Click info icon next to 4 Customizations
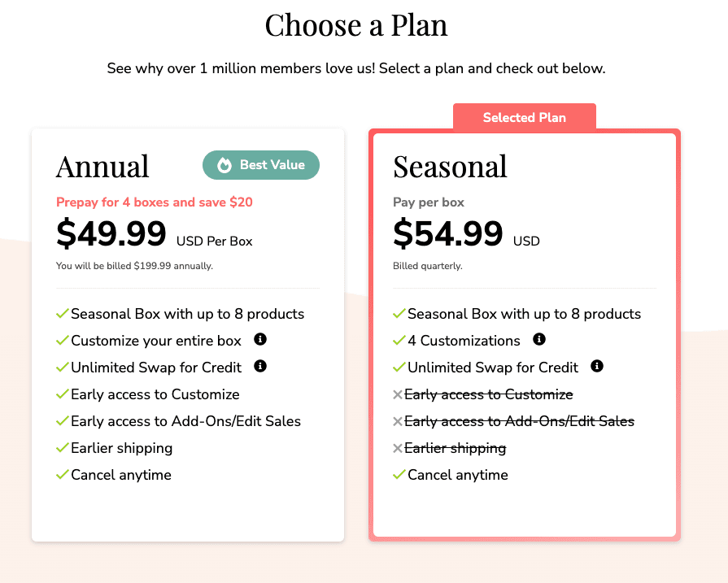This screenshot has height=583, width=728. (x=538, y=339)
